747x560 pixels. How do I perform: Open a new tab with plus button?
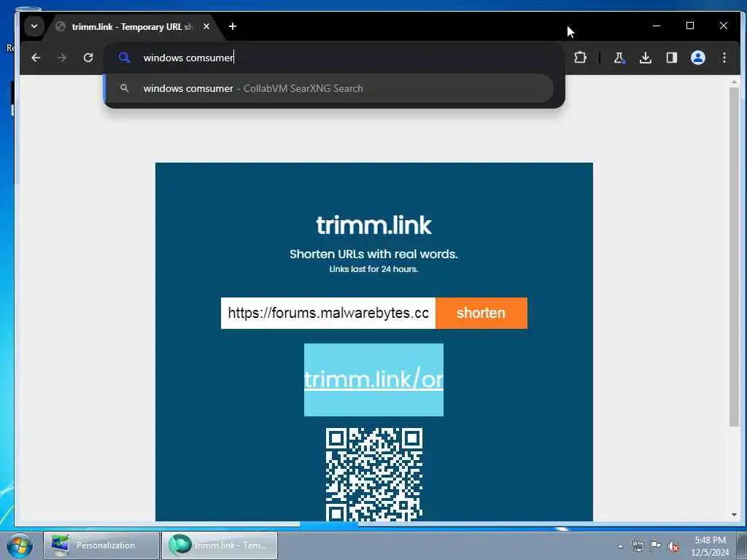(x=233, y=27)
